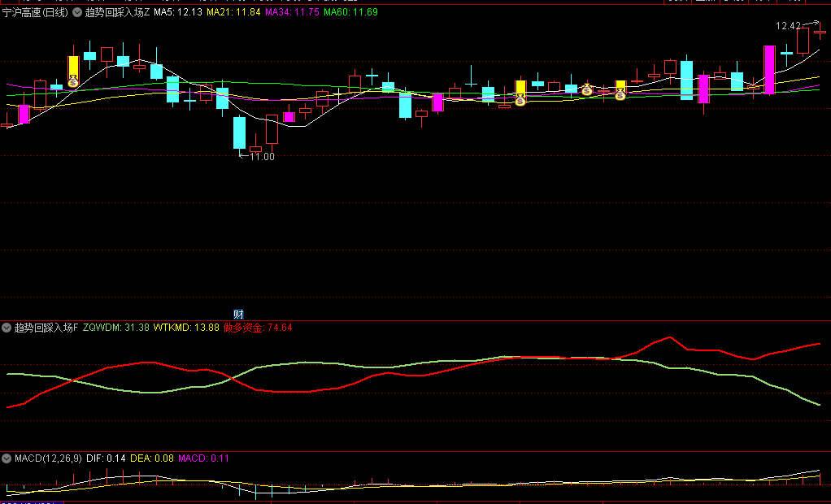The image size is (831, 504).
Task: Click the yellow MA21: 11.84 label
Action: (233, 12)
